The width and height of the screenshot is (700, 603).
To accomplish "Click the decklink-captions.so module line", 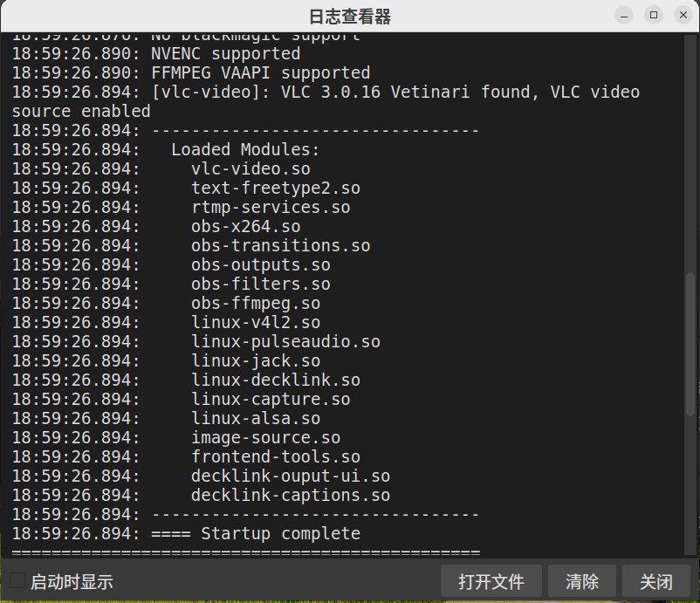I will click(201, 496).
